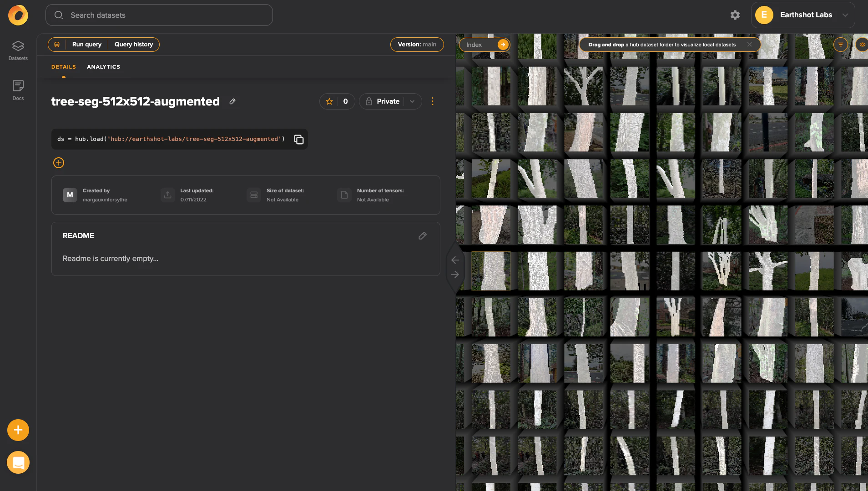Open the Version: main selector

click(x=417, y=45)
